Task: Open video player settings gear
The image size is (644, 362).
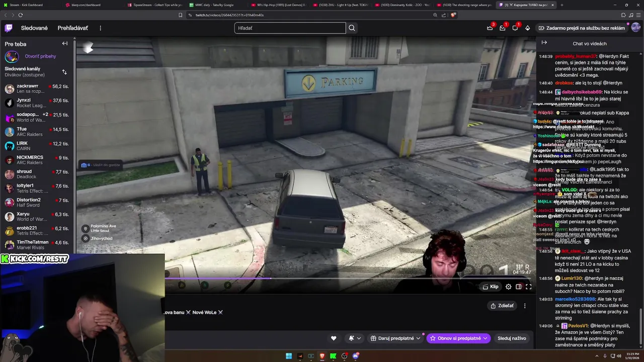Action: pyautogui.click(x=508, y=287)
